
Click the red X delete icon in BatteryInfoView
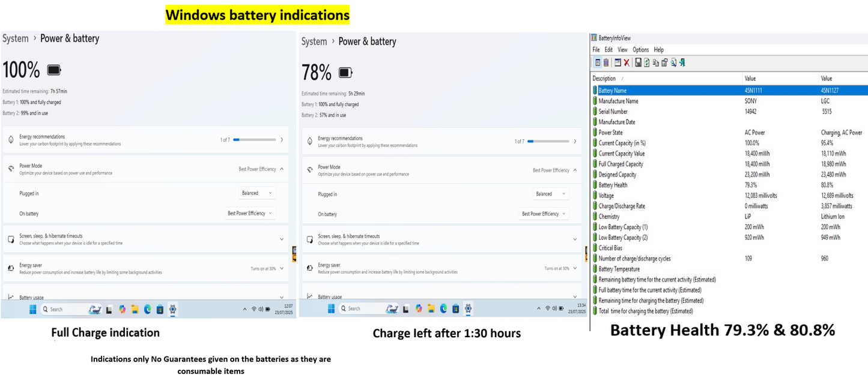coord(627,62)
